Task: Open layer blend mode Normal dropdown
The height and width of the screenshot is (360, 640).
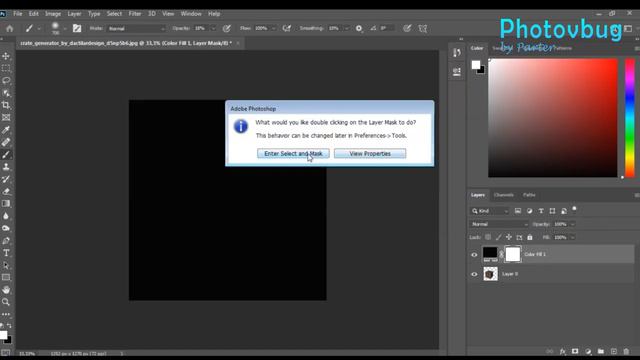Action: coord(499,224)
